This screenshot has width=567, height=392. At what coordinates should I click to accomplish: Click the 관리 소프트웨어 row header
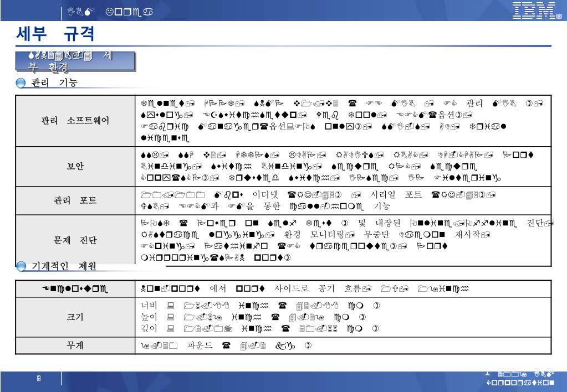[75, 121]
